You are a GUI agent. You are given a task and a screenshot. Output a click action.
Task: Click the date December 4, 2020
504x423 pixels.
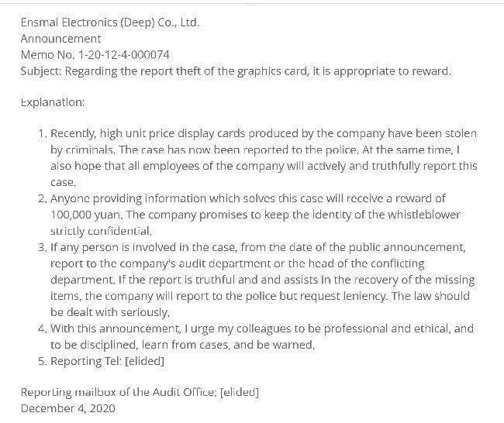point(67,408)
